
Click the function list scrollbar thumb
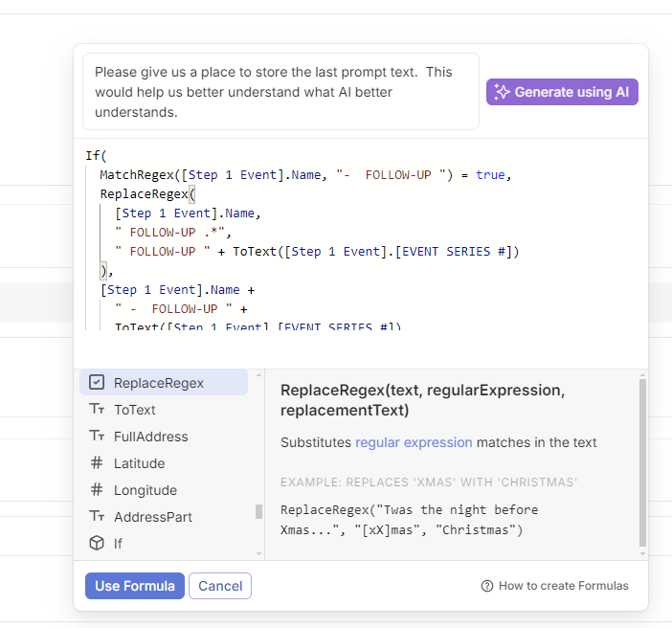[258, 511]
